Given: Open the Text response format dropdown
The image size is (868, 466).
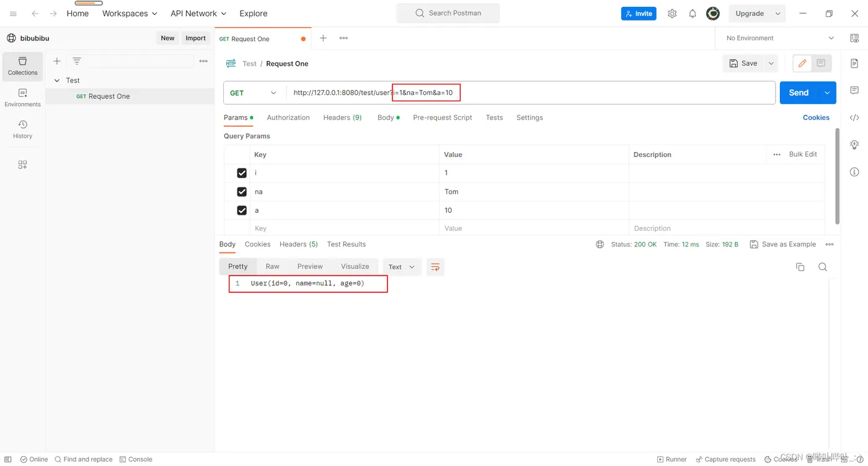Looking at the screenshot, I should click(402, 267).
